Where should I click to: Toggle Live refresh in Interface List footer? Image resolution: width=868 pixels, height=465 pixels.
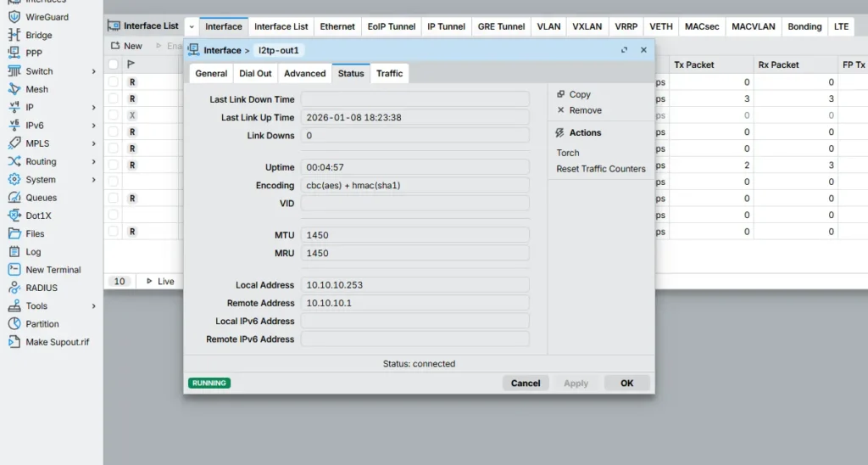[x=160, y=281]
